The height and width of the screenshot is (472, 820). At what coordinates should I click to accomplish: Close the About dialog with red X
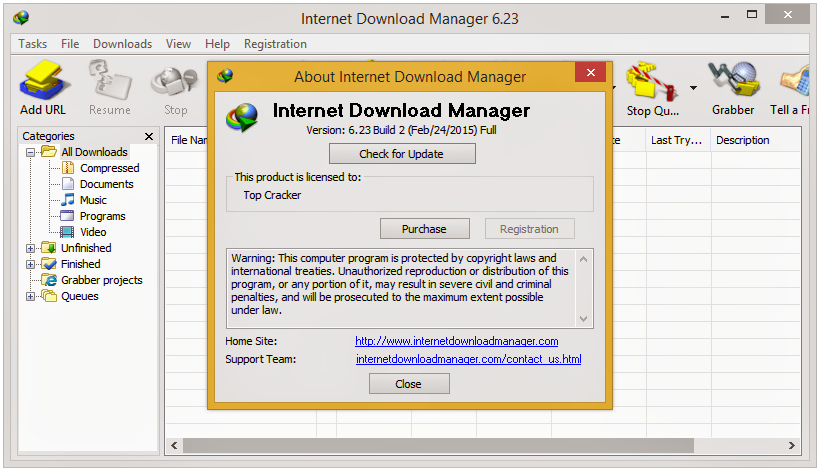[590, 73]
